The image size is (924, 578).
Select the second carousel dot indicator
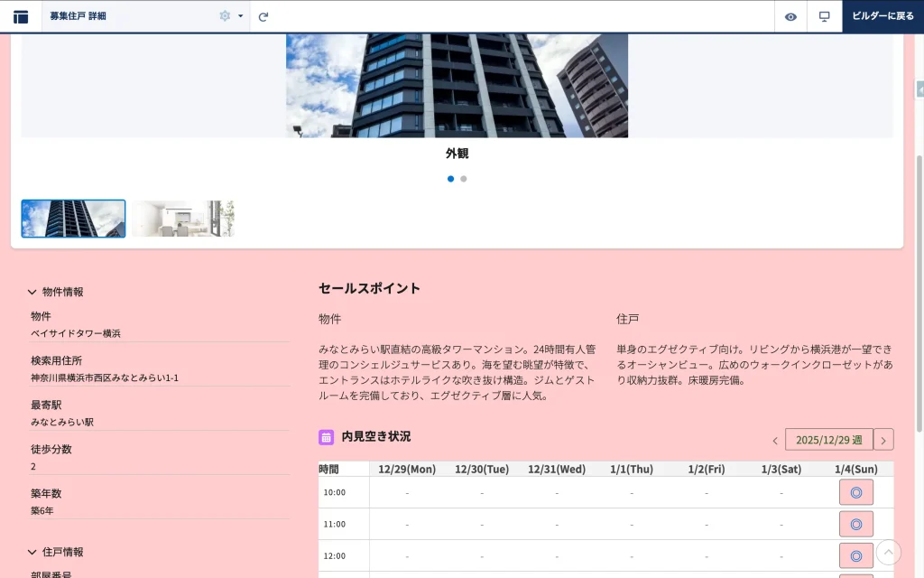tap(464, 179)
